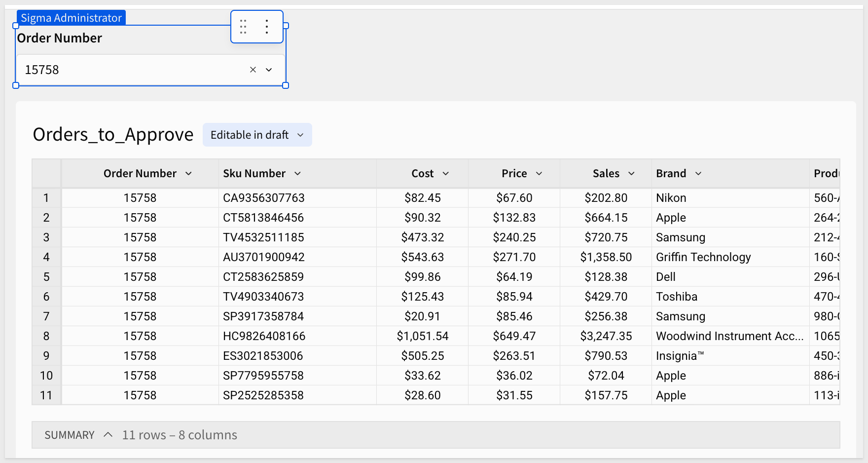The height and width of the screenshot is (463, 868).
Task: Open Sku Number column menu arrow
Action: (x=297, y=174)
